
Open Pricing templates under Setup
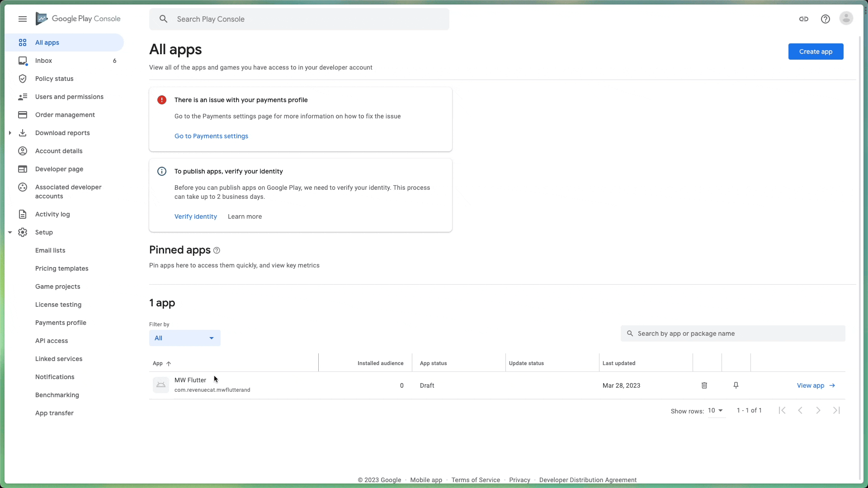(62, 268)
